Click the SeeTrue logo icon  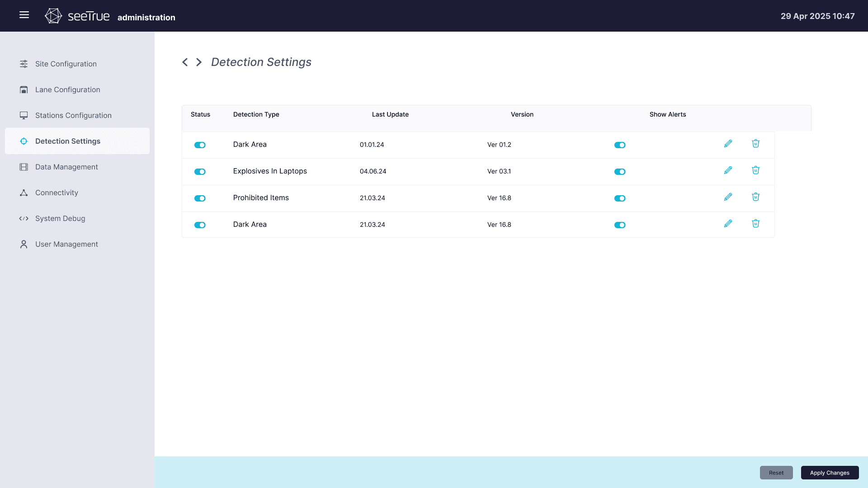(53, 16)
